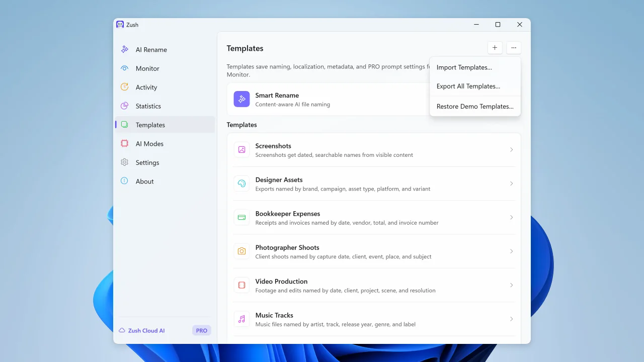Click the Video Production template title
This screenshot has height=362, width=644.
click(281, 281)
